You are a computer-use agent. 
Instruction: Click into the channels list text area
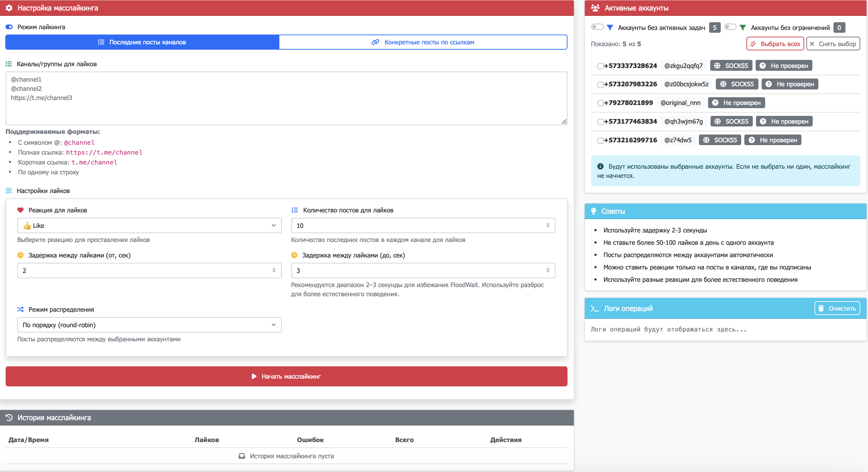coord(286,99)
